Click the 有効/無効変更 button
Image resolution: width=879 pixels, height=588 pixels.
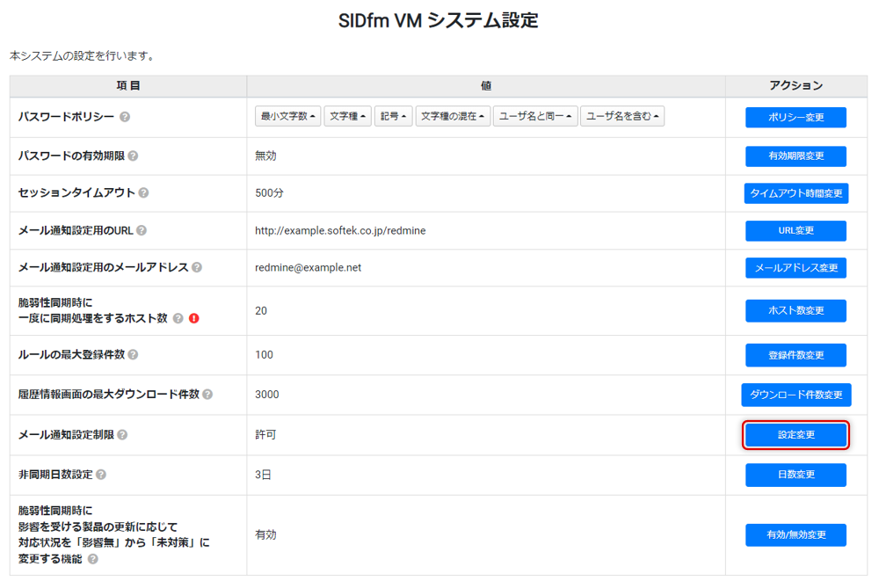(795, 534)
